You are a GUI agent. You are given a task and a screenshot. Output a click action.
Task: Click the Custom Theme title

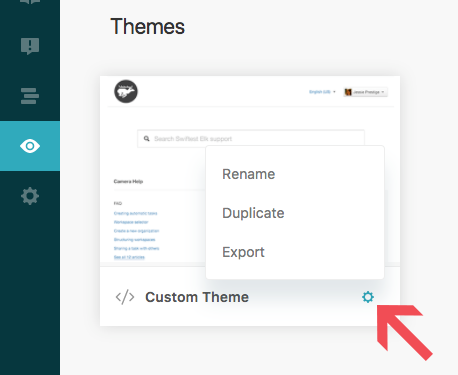pos(197,297)
